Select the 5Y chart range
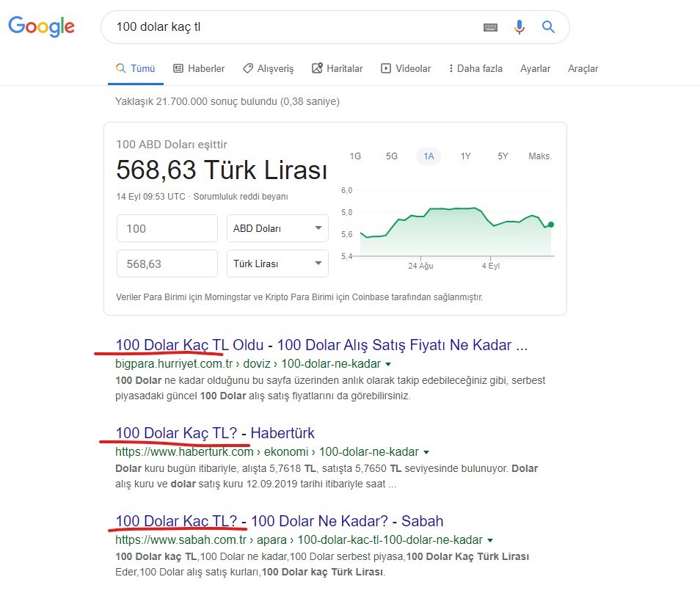 [x=503, y=156]
